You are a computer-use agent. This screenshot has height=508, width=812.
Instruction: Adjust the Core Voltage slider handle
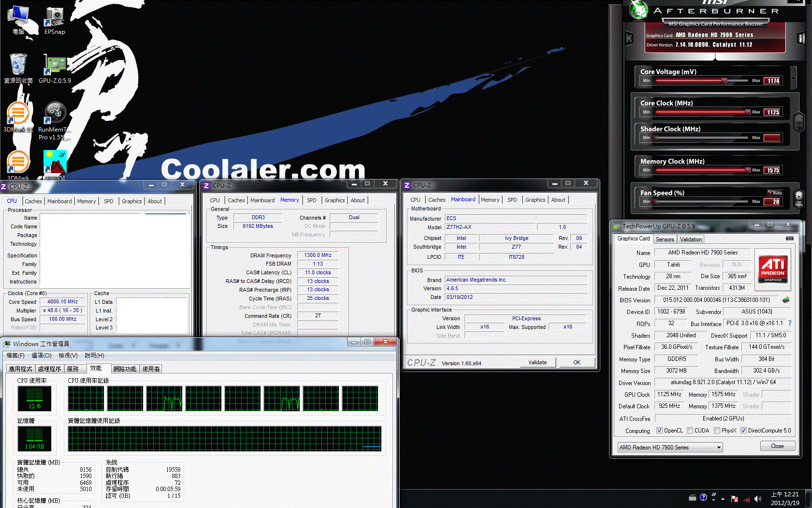[x=725, y=80]
